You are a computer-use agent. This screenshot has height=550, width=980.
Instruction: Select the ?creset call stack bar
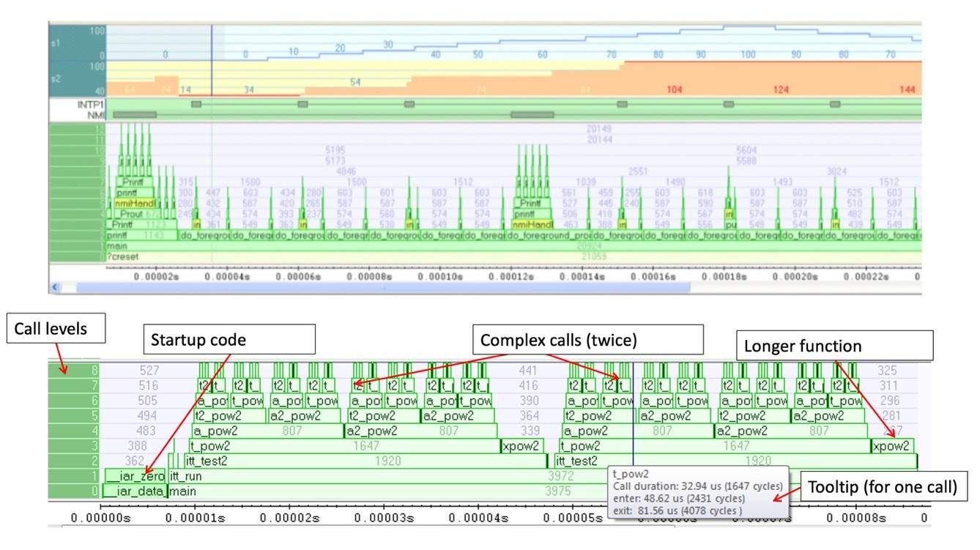click(513, 257)
